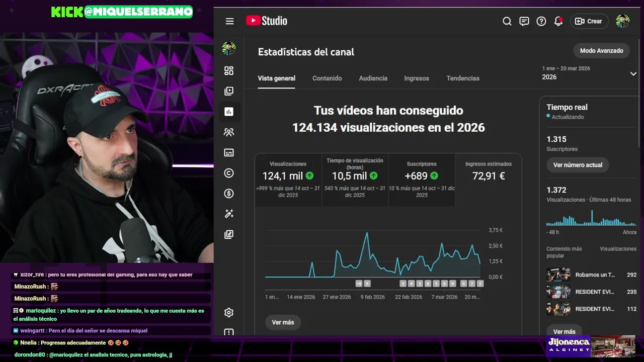Open the channel avatar in sidebar

[229, 48]
